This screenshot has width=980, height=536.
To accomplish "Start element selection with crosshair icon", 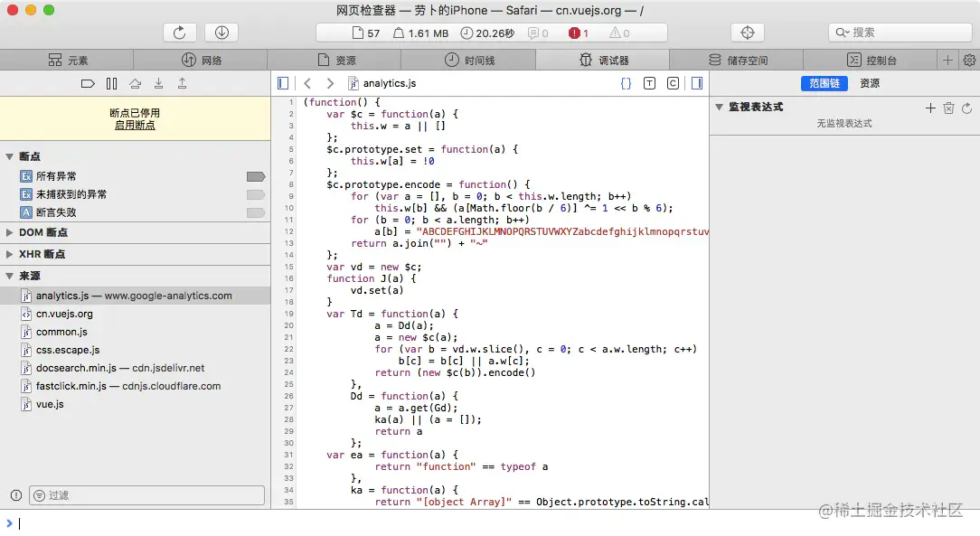I will pyautogui.click(x=748, y=33).
